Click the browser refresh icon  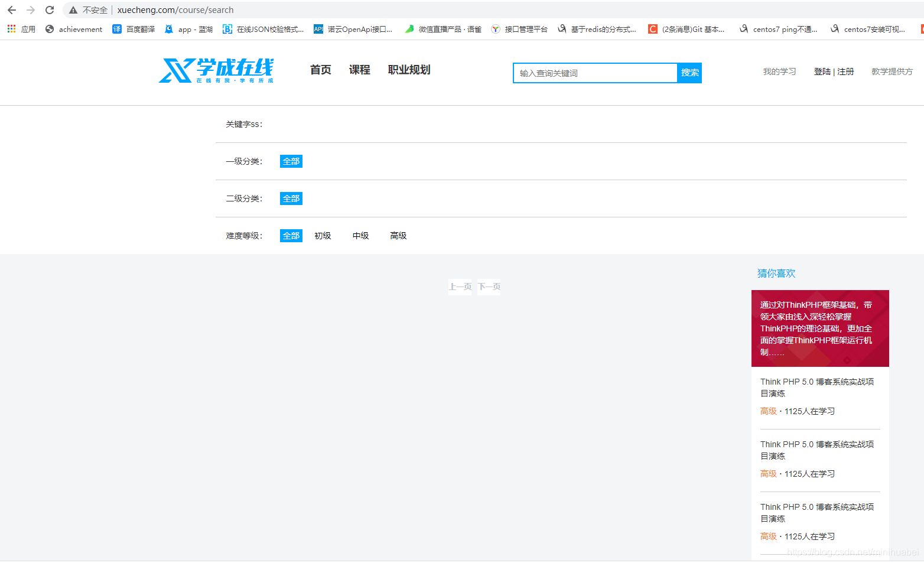(50, 9)
